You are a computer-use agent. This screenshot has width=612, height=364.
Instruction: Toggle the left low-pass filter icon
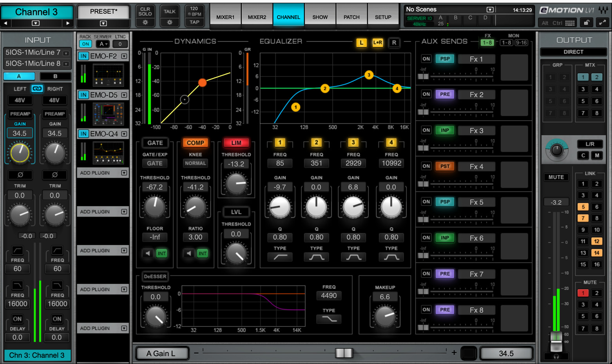click(18, 285)
